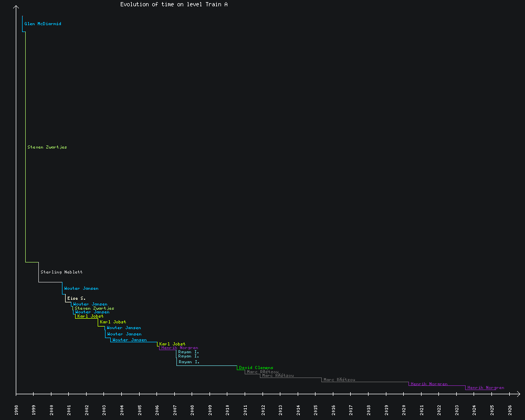
Task: Click the 2005 year label on the axis
Action: [x=140, y=410]
